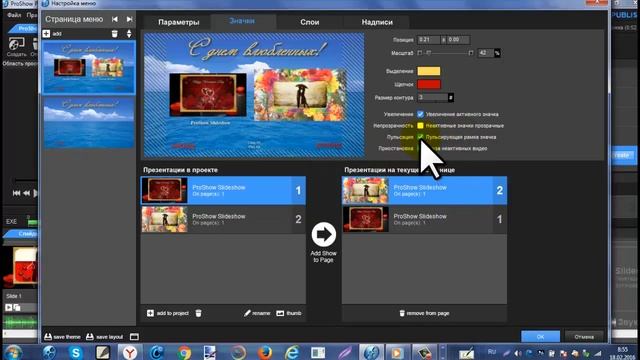This screenshot has width=640, height=360.
Task: Edit the Размер контура field
Action: tap(433, 98)
